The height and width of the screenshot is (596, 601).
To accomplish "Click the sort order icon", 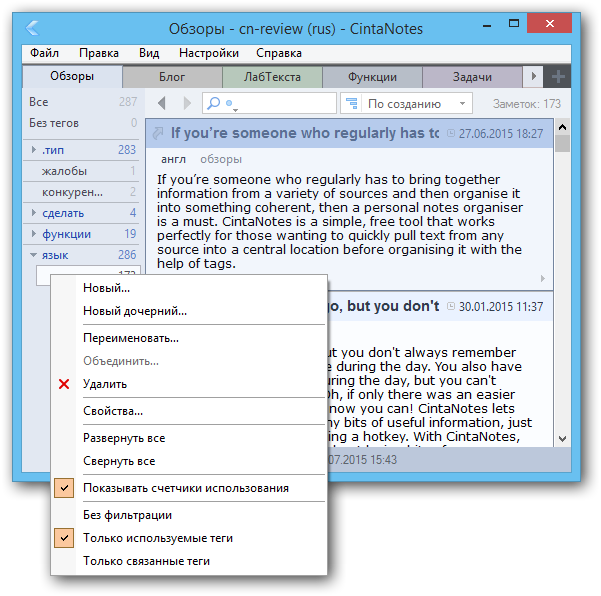I will [351, 103].
